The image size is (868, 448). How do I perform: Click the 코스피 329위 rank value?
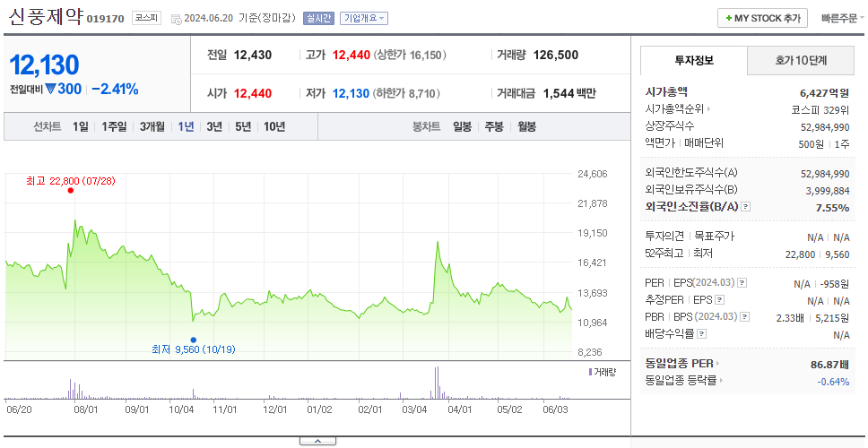coord(820,109)
